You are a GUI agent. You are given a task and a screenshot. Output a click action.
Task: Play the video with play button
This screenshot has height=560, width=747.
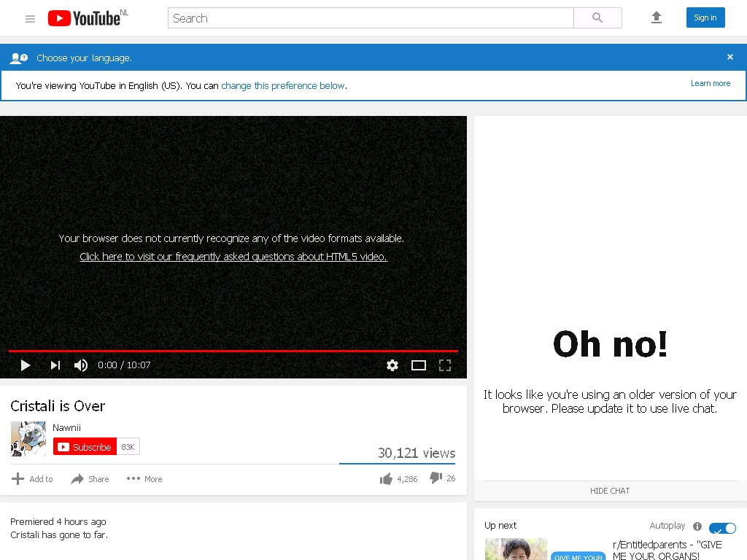click(x=26, y=365)
